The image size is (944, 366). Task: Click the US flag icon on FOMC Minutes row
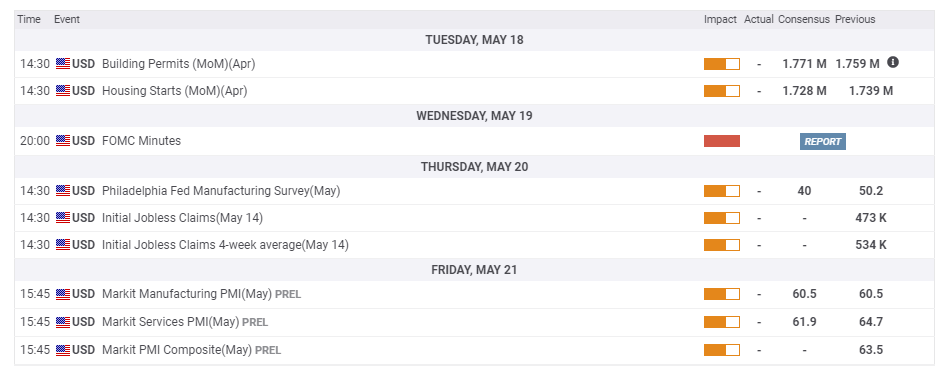[x=63, y=141]
